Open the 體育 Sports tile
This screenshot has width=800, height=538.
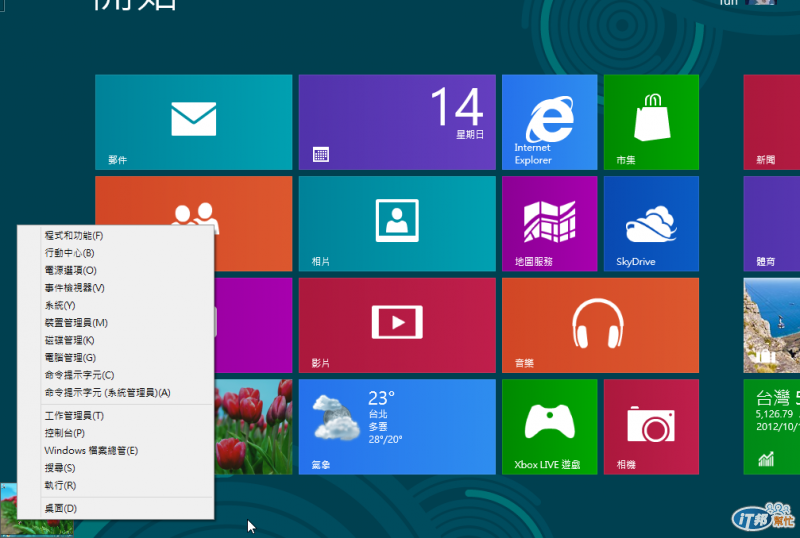pyautogui.click(x=771, y=224)
